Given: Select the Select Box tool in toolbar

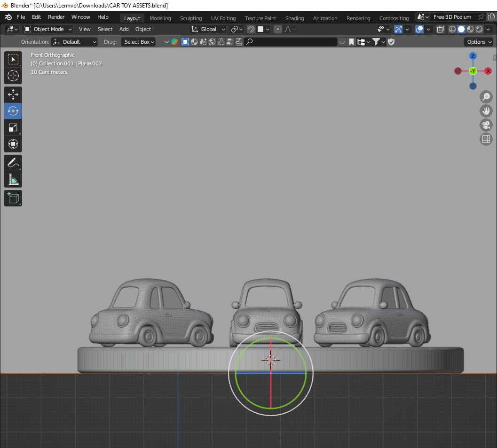Looking at the screenshot, I should [13, 59].
